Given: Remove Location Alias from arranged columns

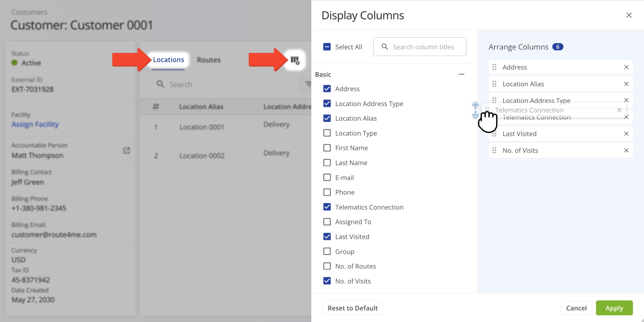Looking at the screenshot, I should click(626, 84).
